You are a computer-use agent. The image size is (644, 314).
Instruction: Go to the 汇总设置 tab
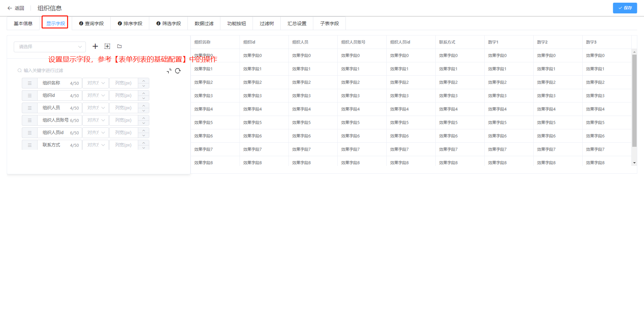pos(297,23)
